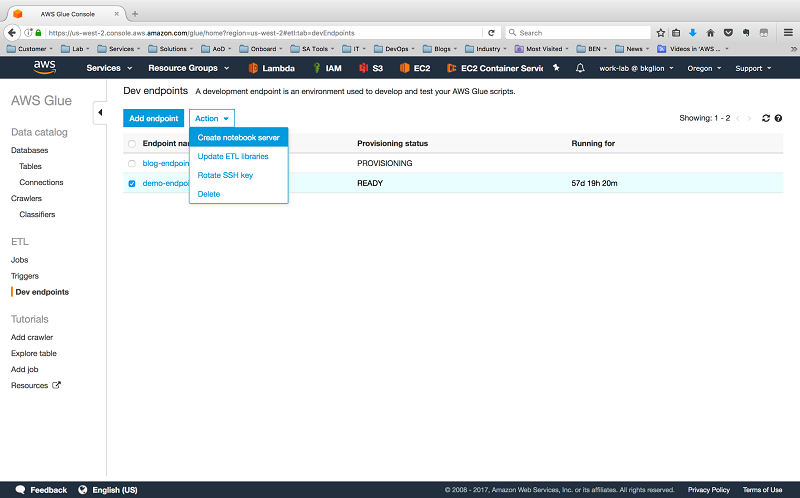Open the EC2 Container Service shortcut

coord(494,68)
